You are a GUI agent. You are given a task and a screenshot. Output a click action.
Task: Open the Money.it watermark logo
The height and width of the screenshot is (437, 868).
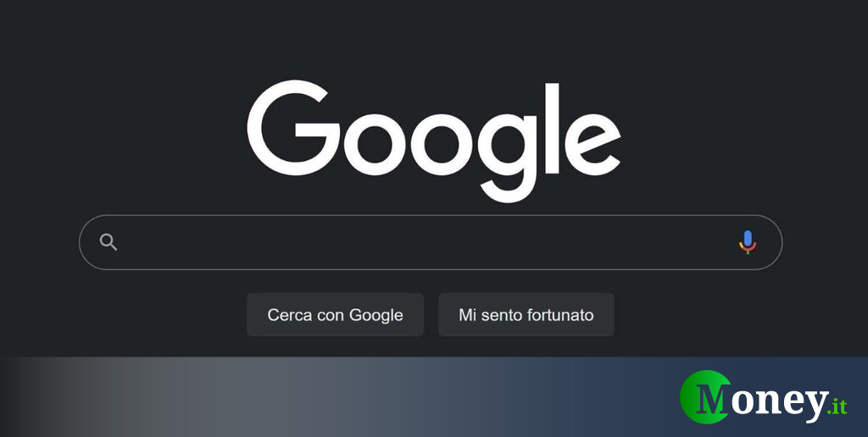pyautogui.click(x=764, y=396)
